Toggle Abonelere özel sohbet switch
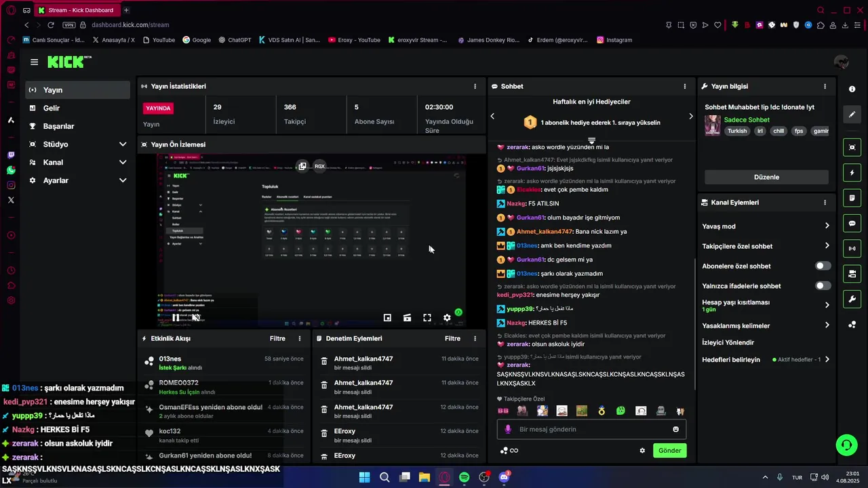This screenshot has width=868, height=488. pyautogui.click(x=823, y=266)
